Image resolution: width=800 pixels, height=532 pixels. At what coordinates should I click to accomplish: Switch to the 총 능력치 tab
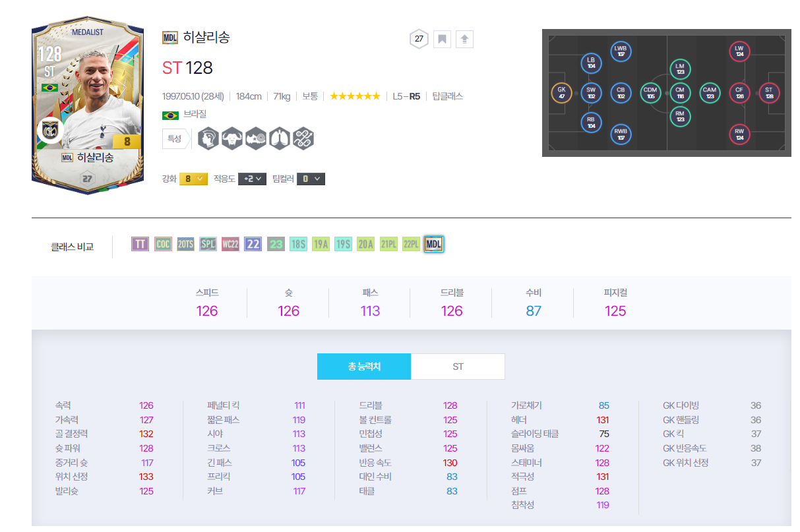pos(364,367)
